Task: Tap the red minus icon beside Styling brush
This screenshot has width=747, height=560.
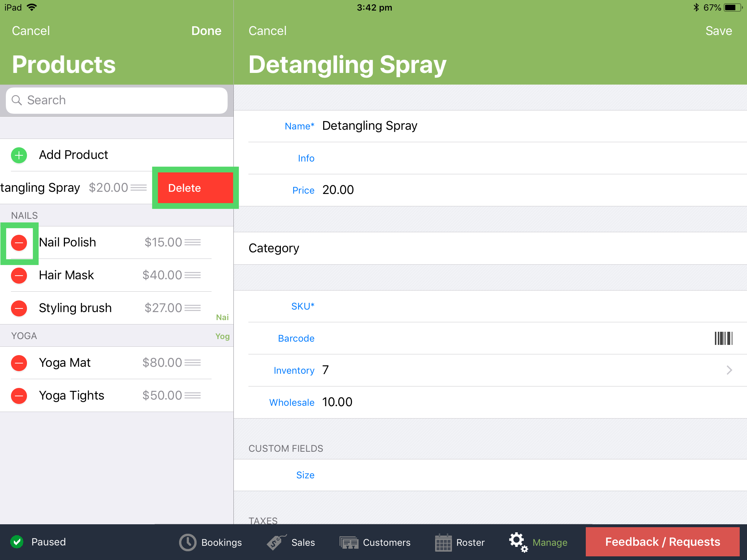Action: coord(19,308)
